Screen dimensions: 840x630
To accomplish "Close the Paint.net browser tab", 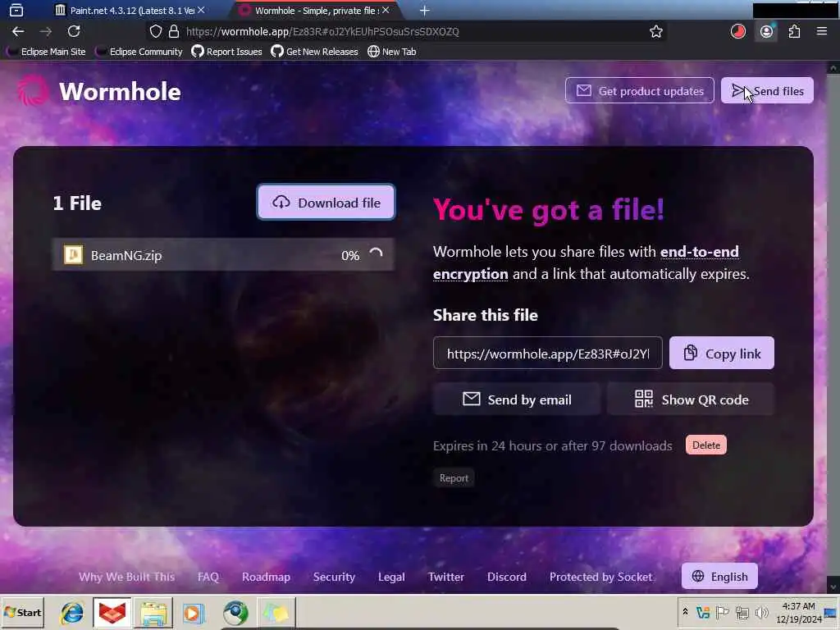I will (x=201, y=10).
